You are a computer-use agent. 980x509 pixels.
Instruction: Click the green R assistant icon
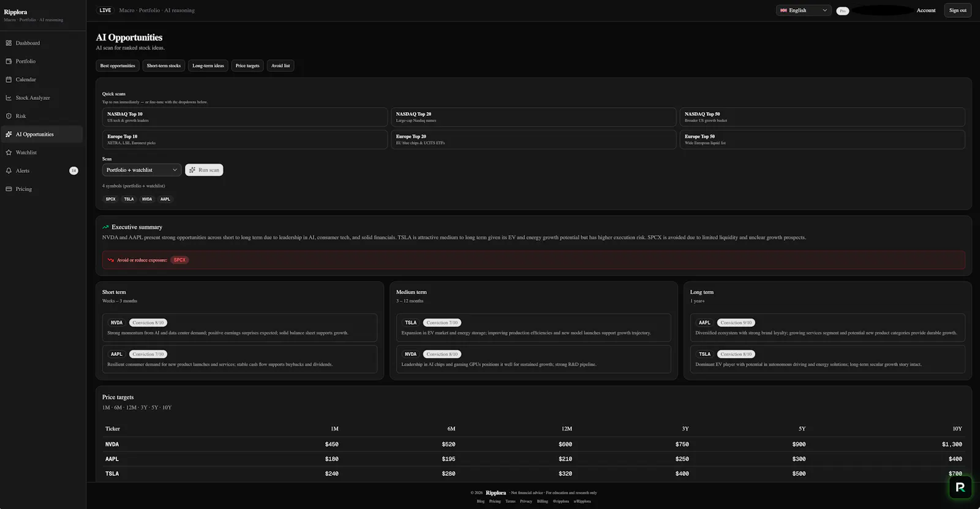click(960, 488)
